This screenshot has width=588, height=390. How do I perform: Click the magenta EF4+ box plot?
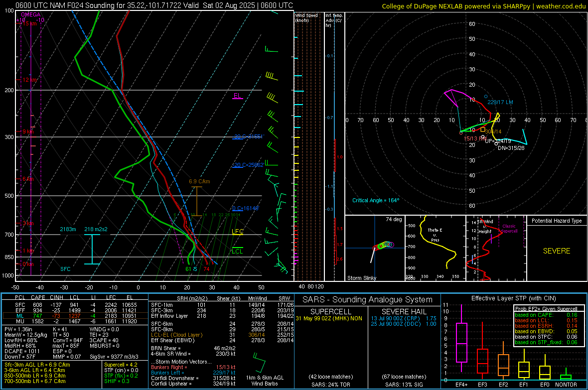tap(461, 339)
